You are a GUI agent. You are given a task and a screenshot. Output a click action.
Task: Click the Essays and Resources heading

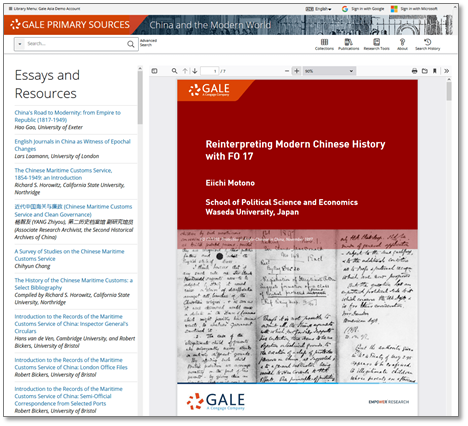(x=47, y=84)
